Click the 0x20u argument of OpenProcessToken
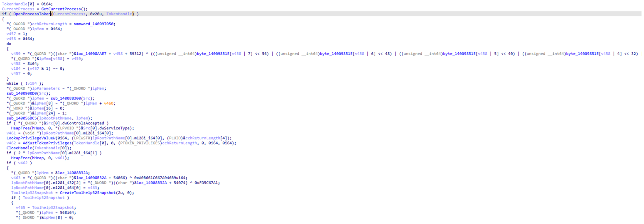Image resolution: width=644 pixels, height=224 pixels. [x=95, y=14]
